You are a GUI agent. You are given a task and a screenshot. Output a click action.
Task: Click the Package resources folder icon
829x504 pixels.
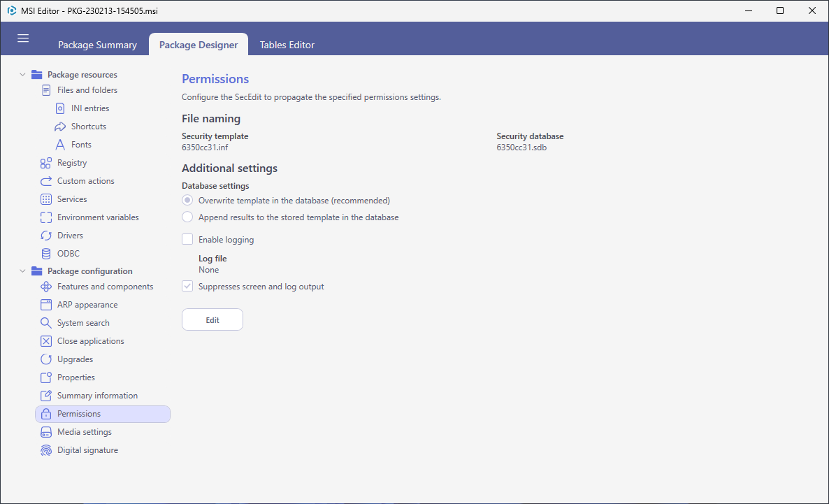(36, 75)
